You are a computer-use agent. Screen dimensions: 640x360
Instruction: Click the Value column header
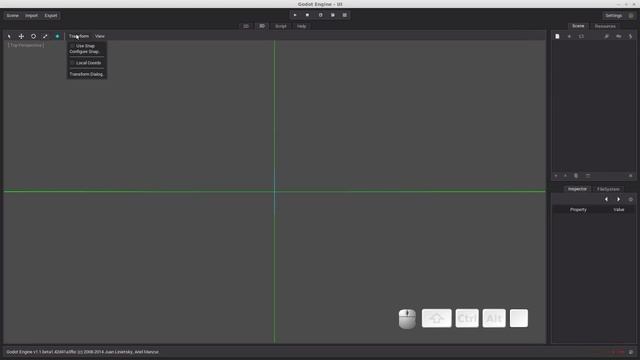pyautogui.click(x=619, y=210)
